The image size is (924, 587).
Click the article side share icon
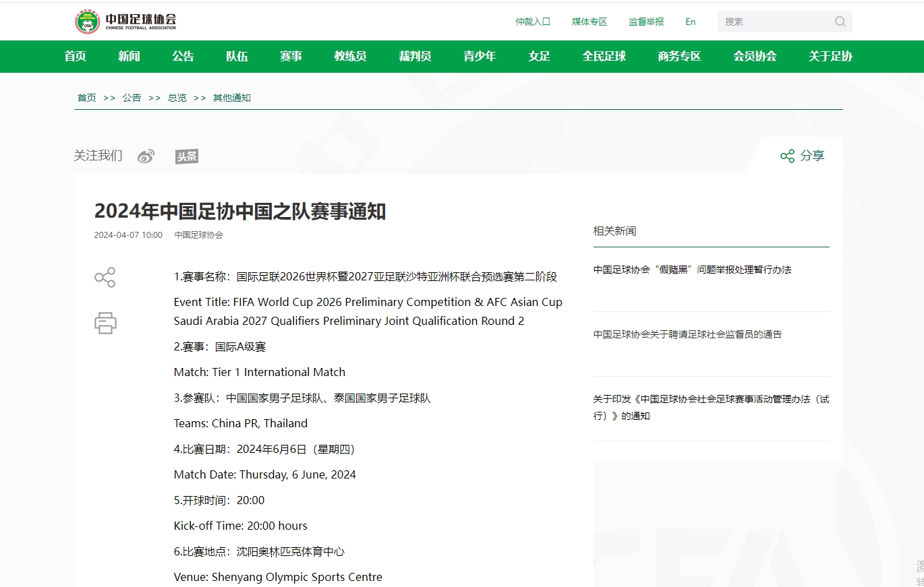[x=105, y=277]
